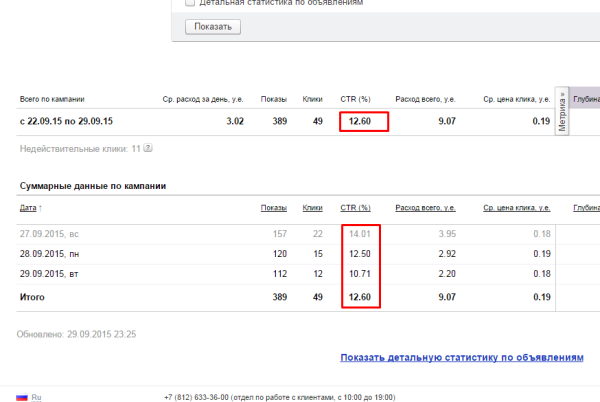
Task: Click the Показать button
Action: tap(213, 27)
